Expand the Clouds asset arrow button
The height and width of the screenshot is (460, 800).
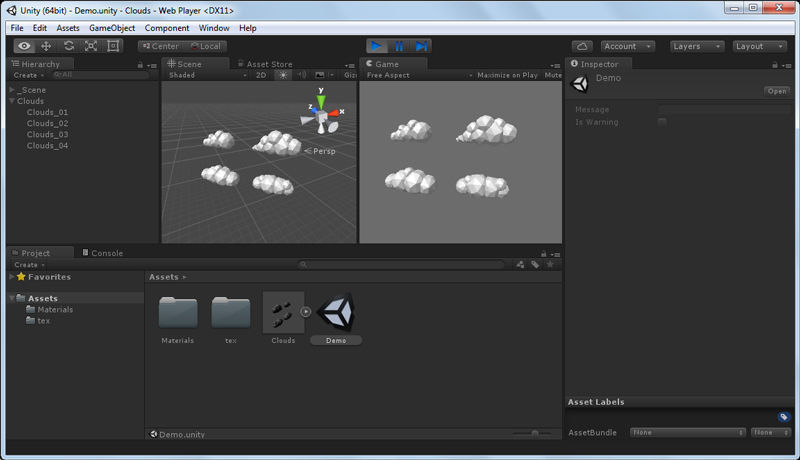point(306,312)
